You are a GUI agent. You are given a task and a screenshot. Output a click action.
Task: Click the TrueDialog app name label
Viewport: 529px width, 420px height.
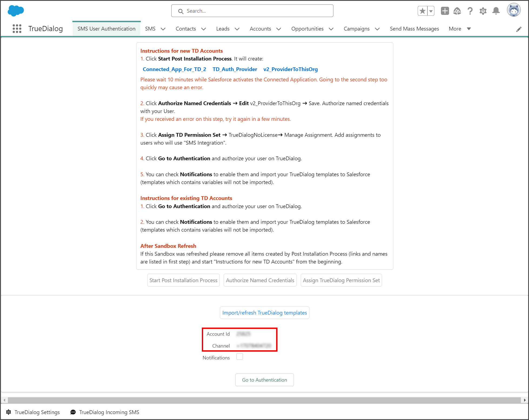(x=46, y=29)
